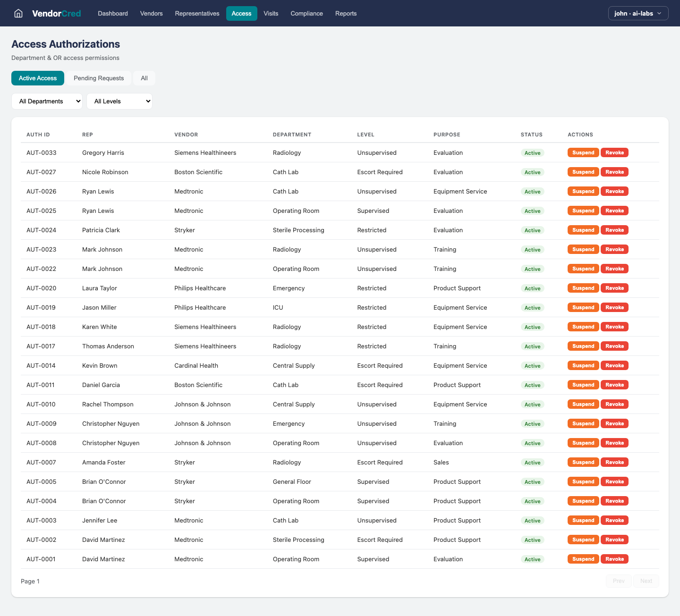Revoke David Martinez's AUT-0001 authorization
The height and width of the screenshot is (616, 680).
click(614, 559)
